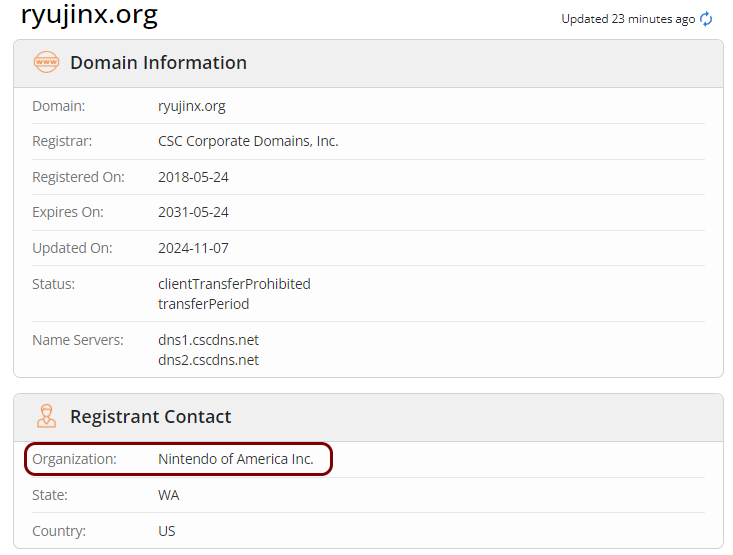Click the Updated 23 minutes ago text
This screenshot has width=733, height=555.
pos(627,19)
